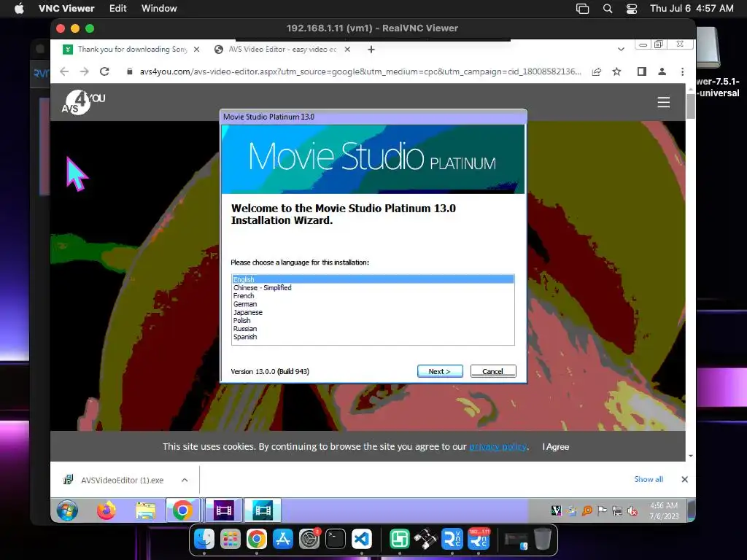Open the Window menu
Image resolution: width=747 pixels, height=560 pixels.
159,8
